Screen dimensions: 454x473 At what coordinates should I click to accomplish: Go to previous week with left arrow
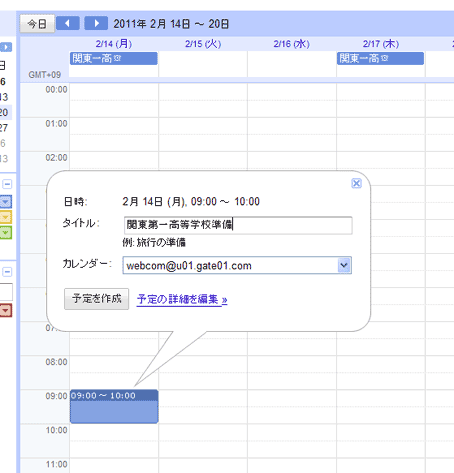pos(68,23)
